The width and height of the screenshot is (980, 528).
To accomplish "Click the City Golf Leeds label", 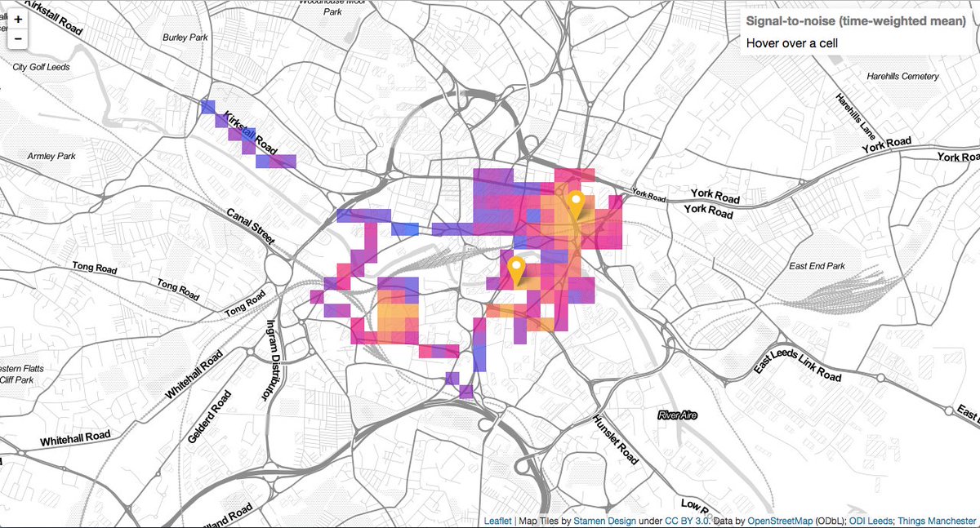I will coord(41,67).
